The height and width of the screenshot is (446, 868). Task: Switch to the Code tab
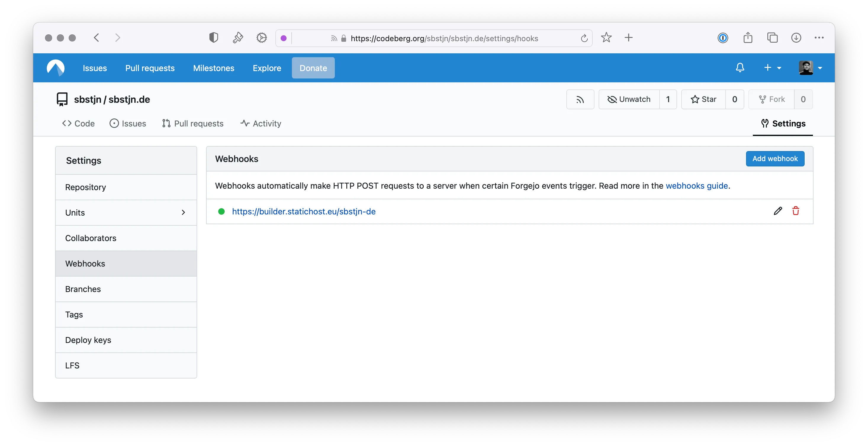pos(78,123)
